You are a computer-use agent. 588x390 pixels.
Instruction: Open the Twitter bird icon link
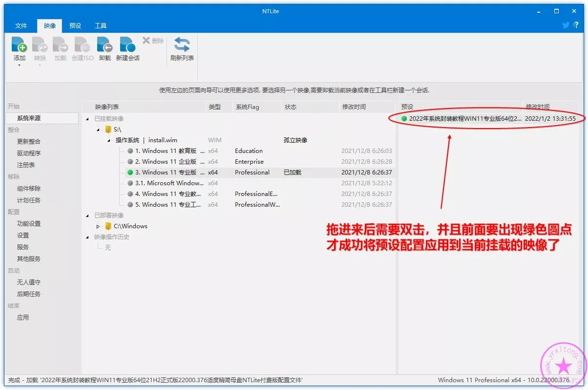pyautogui.click(x=566, y=25)
